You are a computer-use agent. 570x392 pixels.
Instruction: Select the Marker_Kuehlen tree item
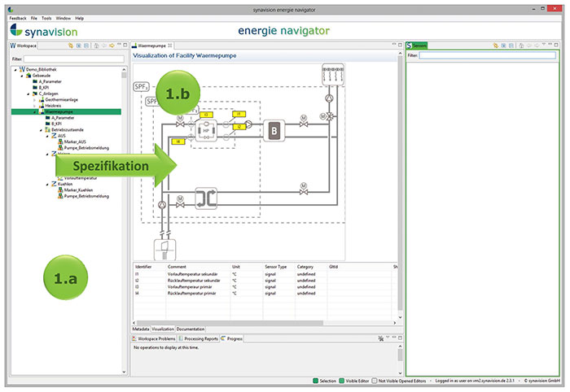click(78, 190)
